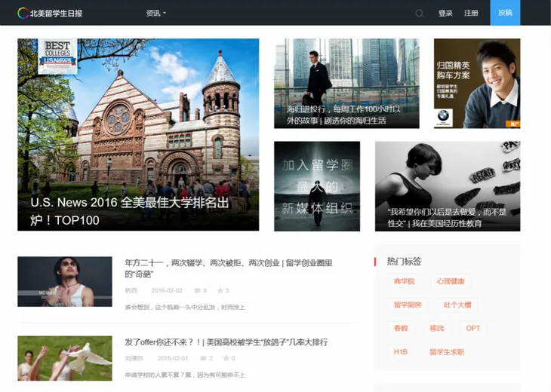Click star icon on the 年方二十一 article
Image resolution: width=551 pixels, height=392 pixels.
[x=220, y=290]
